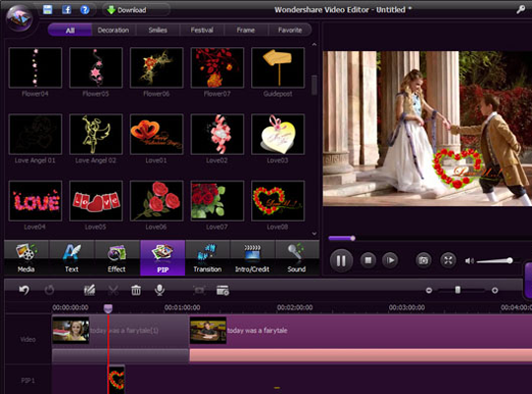
Task: Click the Download button
Action: (x=136, y=10)
